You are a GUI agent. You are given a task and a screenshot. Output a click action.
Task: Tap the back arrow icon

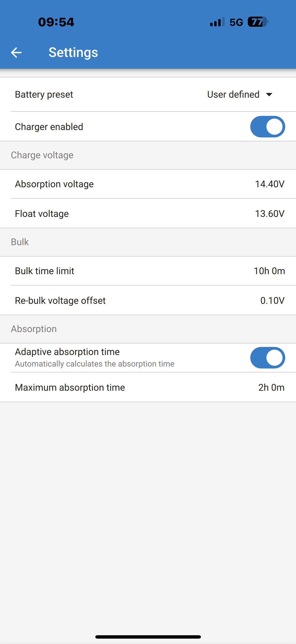point(16,53)
